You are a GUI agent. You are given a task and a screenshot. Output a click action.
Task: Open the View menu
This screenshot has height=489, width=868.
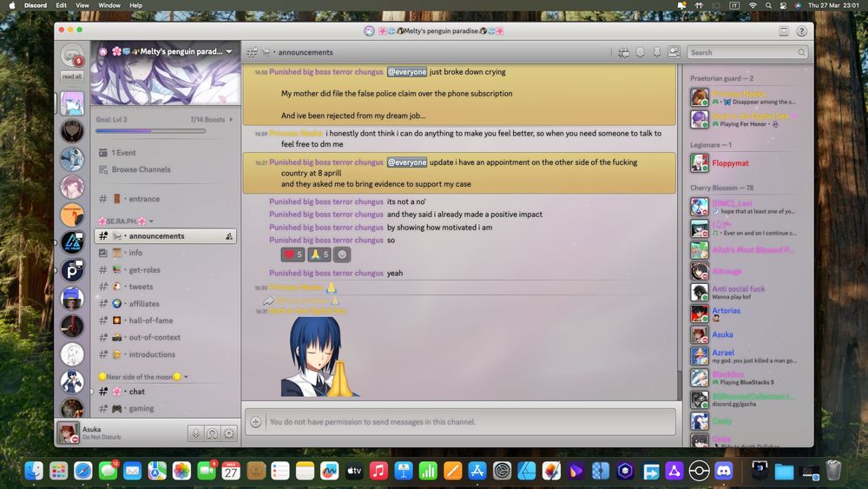[82, 5]
